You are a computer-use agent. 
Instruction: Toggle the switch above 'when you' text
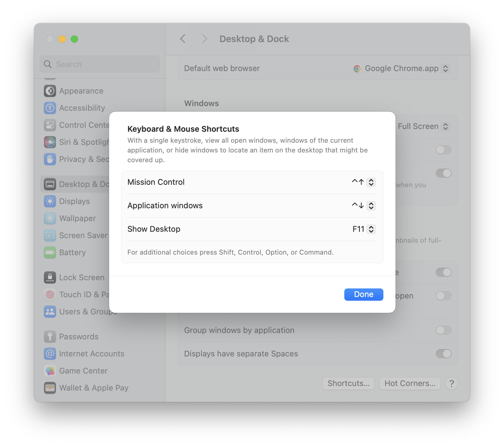pyautogui.click(x=444, y=173)
